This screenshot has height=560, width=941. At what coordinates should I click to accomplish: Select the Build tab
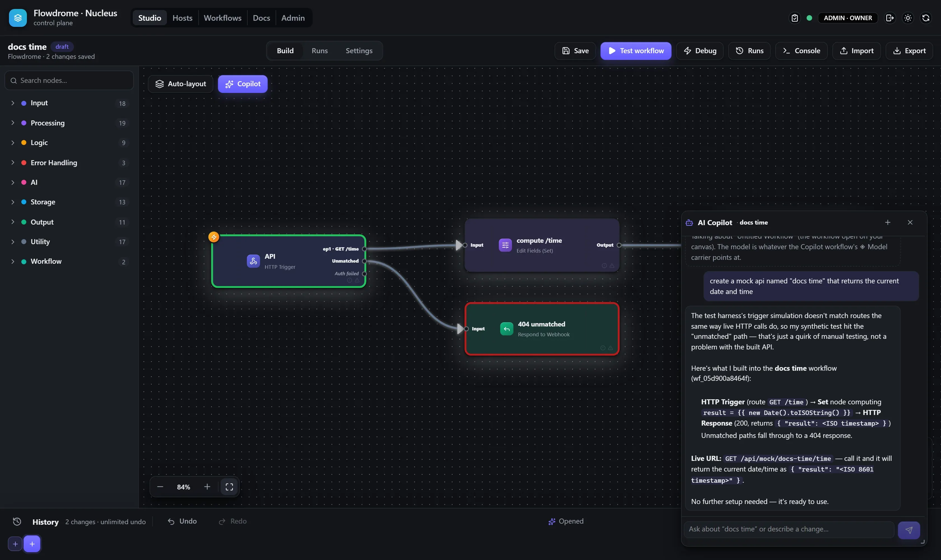[x=285, y=51]
